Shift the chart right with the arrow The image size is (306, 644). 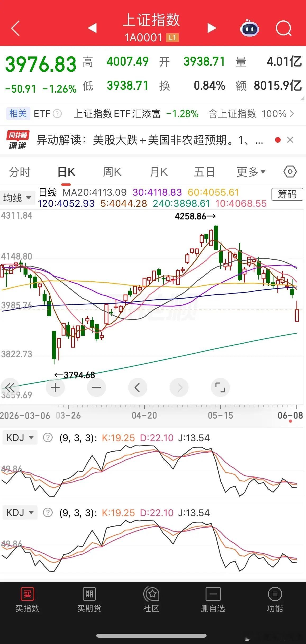point(179,388)
